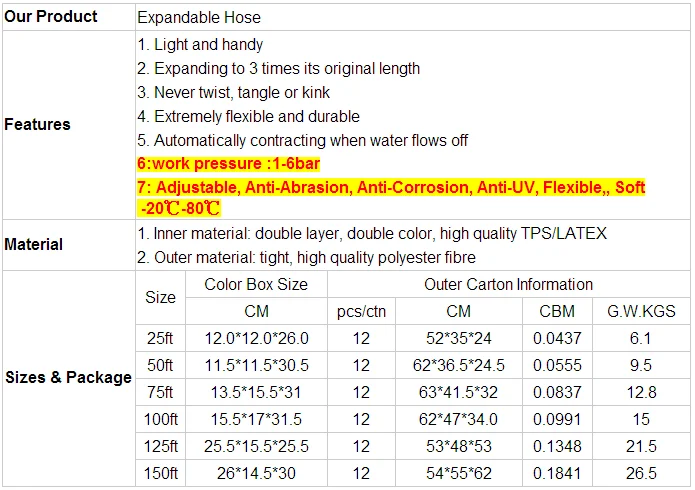The width and height of the screenshot is (695, 490).
Task: Click the highlighted 'work pressure :1-6bar' text
Action: [x=229, y=163]
